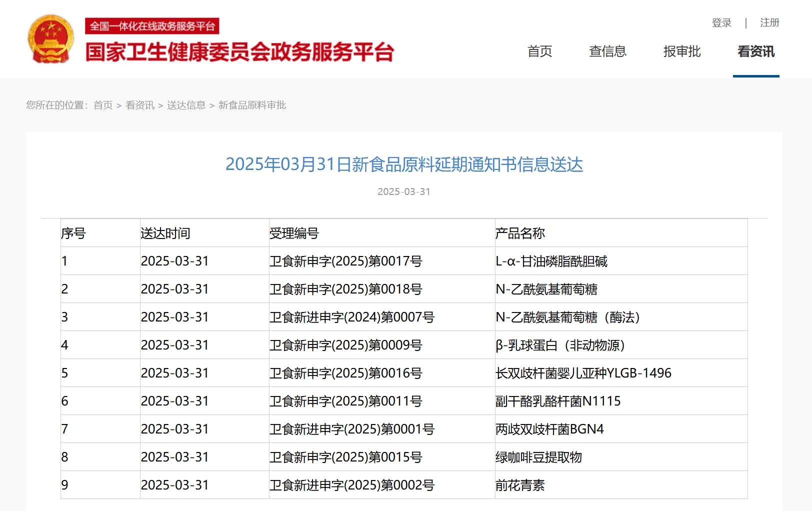This screenshot has height=511, width=812.
Task: Select the 报审批 navigation item
Action: tap(681, 51)
